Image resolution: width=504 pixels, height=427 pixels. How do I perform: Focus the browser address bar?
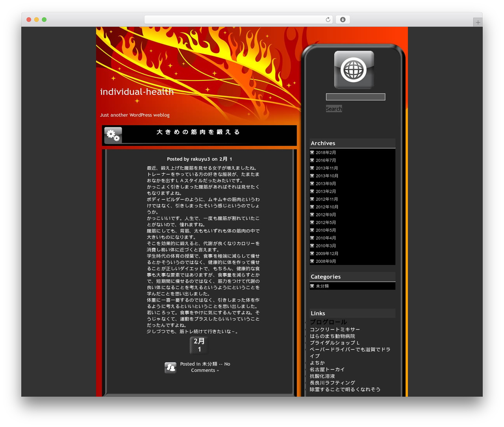[238, 20]
